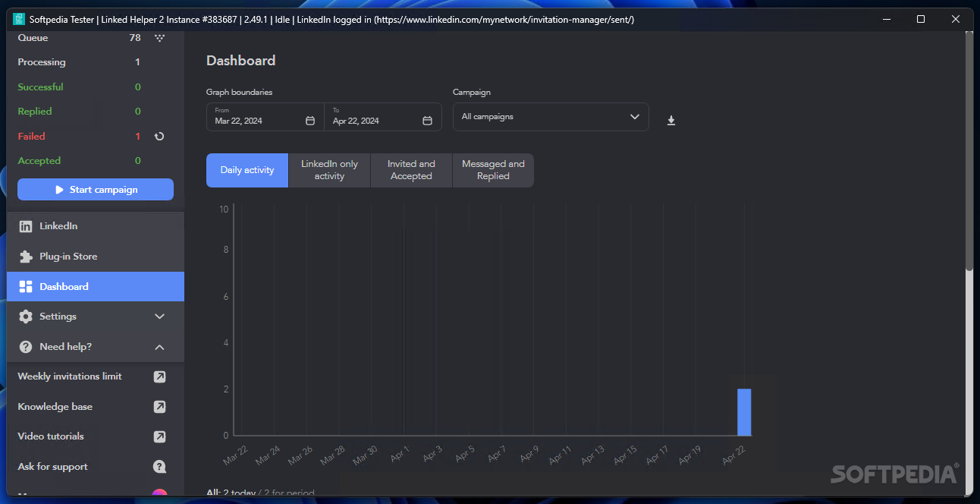Download dashboard data export icon
Image resolution: width=980 pixels, height=504 pixels.
671,121
